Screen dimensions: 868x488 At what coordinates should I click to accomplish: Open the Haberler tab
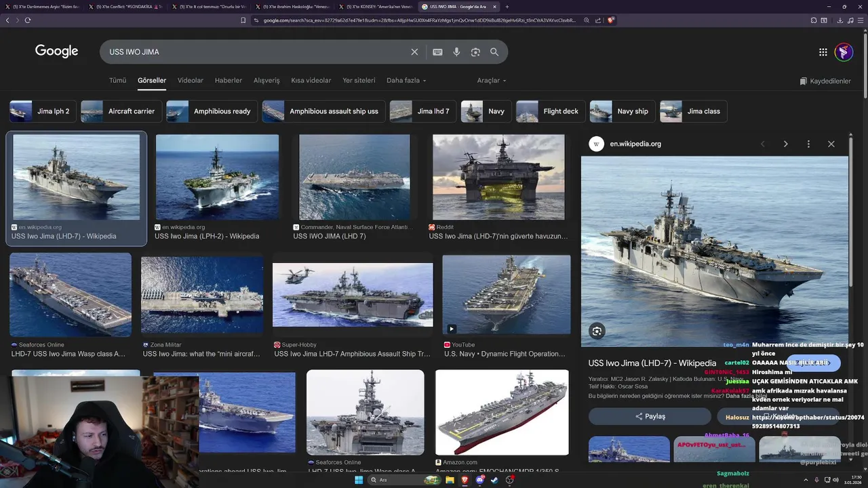(x=229, y=81)
